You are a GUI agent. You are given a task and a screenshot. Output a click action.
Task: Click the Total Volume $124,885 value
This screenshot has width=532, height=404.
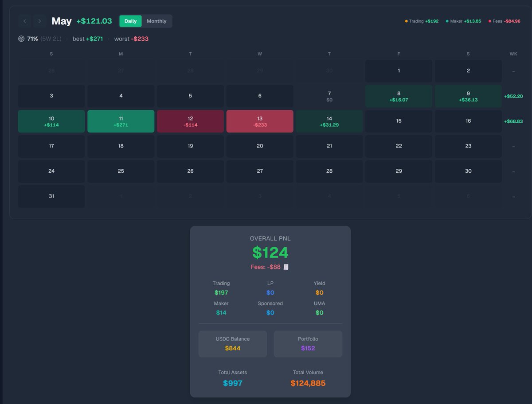(308, 383)
